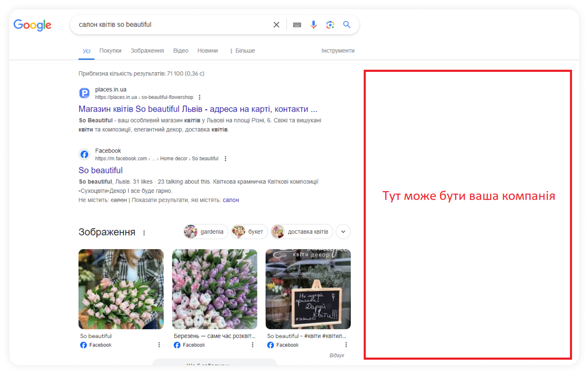Open options menu next to Home decor › So beautiful
Image resolution: width=588 pixels, height=374 pixels.
(x=225, y=158)
